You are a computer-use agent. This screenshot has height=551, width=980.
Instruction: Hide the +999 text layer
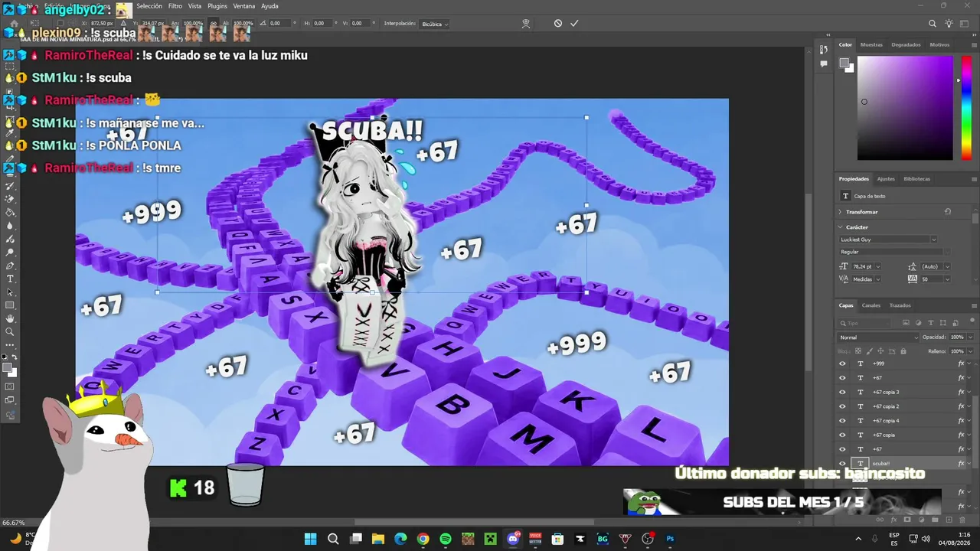(x=843, y=364)
